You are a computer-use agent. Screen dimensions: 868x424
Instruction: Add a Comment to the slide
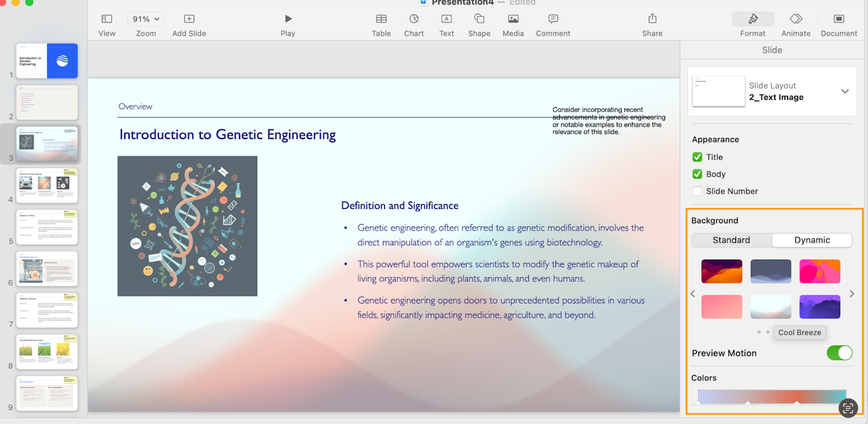coord(553,19)
